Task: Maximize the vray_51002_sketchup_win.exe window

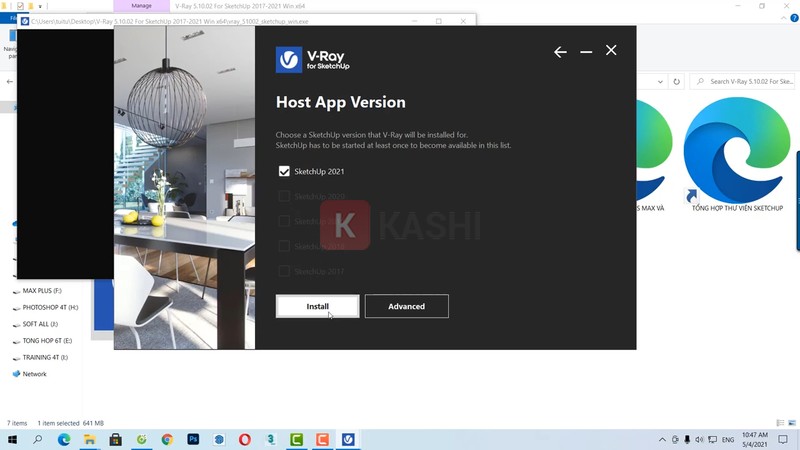Action: (438, 21)
